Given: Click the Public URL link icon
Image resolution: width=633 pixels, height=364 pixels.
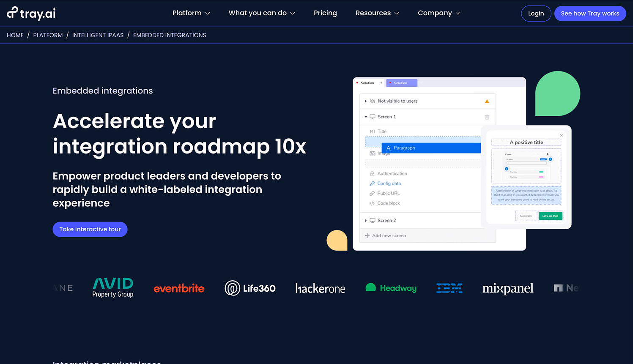Looking at the screenshot, I should coord(372,193).
